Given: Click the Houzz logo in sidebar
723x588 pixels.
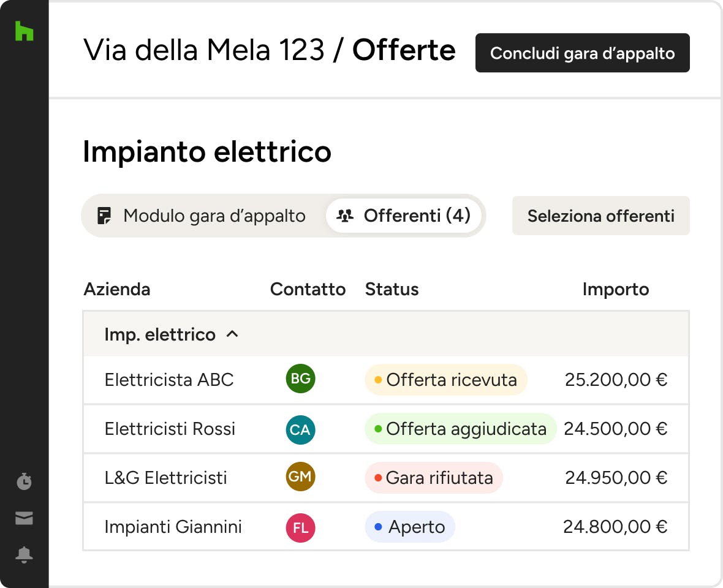Looking at the screenshot, I should pyautogui.click(x=24, y=31).
